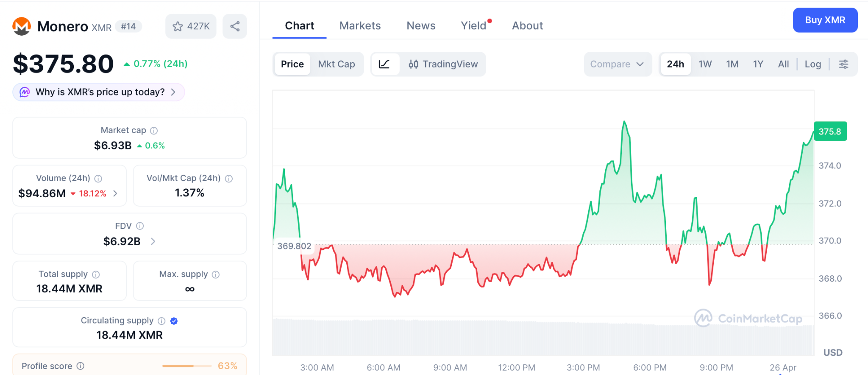Expand Volume (24h) details chevron

115,193
